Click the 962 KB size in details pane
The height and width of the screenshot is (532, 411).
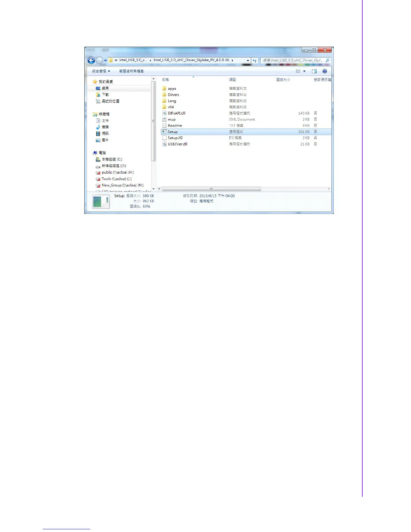(x=148, y=201)
